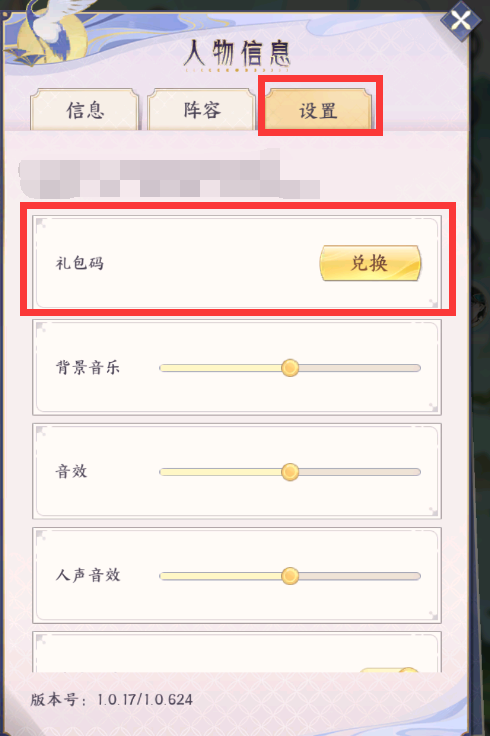Viewport: 490px width, 736px height.
Task: Click the 背景音乐 slider handle
Action: point(290,368)
